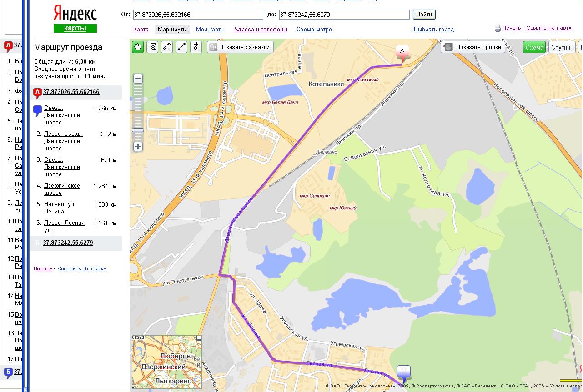Click the От starting coordinates field

point(198,15)
